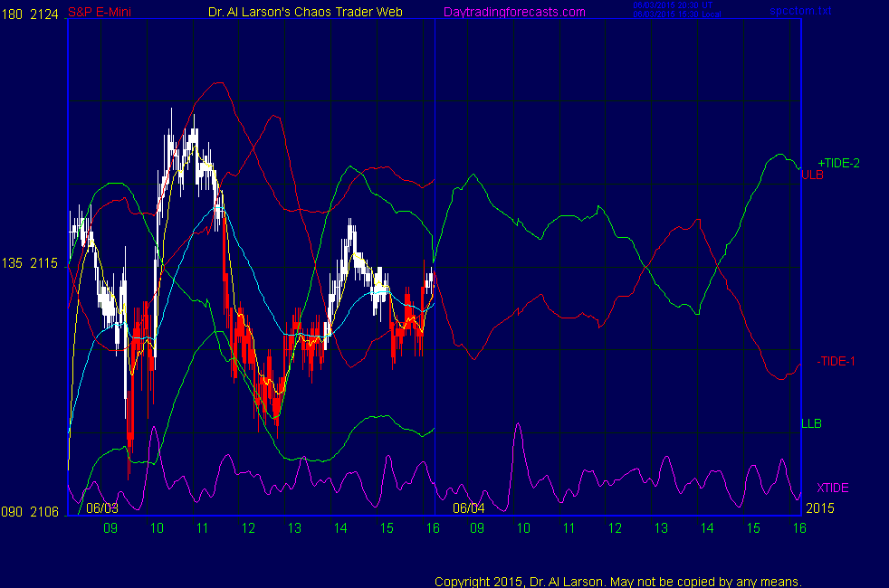Image resolution: width=889 pixels, height=588 pixels.
Task: Click the '2015' year label
Action: 820,508
